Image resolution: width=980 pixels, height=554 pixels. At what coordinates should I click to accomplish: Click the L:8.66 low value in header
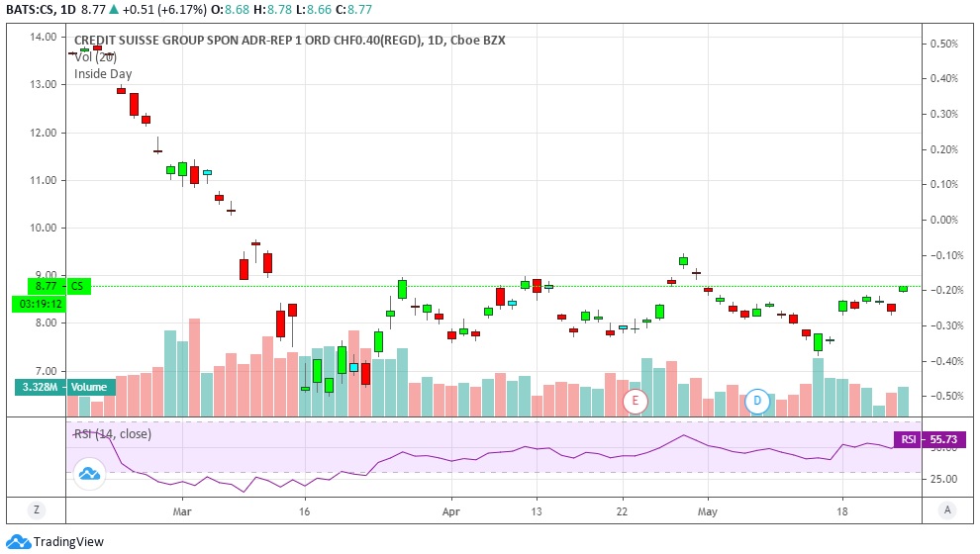tap(314, 9)
